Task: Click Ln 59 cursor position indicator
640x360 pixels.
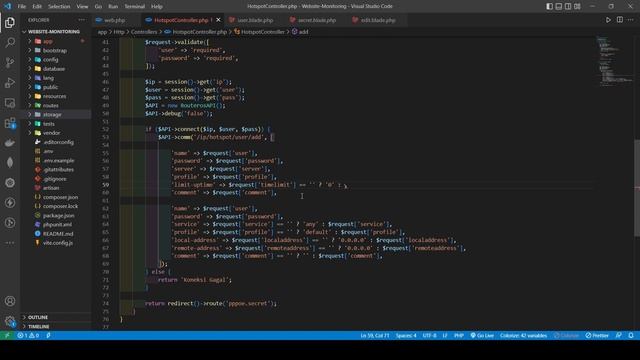Action: coord(374,336)
